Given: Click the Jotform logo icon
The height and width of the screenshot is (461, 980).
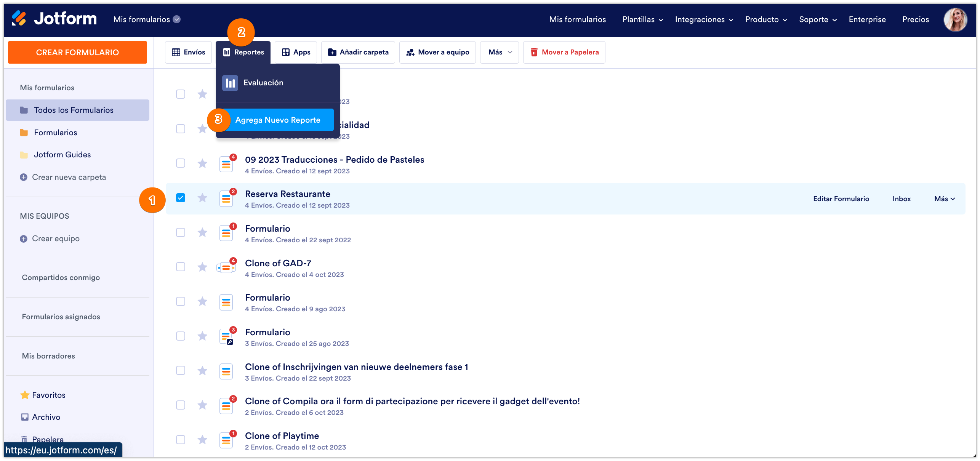Looking at the screenshot, I should pyautogui.click(x=18, y=18).
